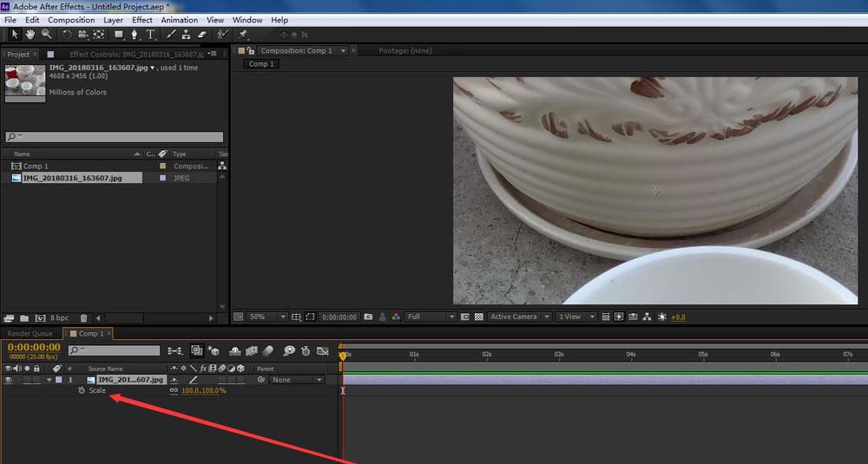Select the Pen tool

[x=135, y=35]
